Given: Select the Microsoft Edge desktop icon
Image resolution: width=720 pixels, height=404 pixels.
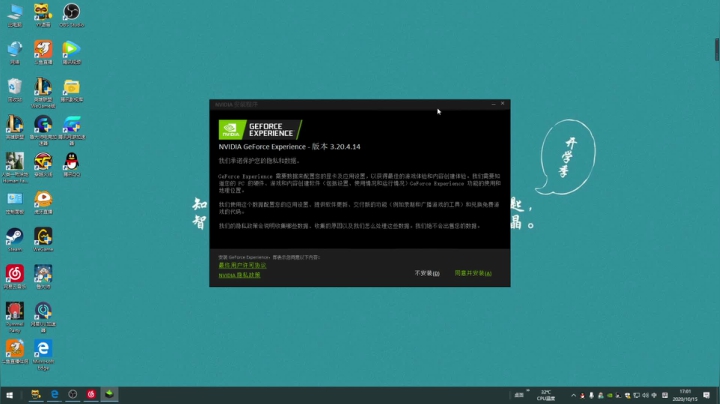Looking at the screenshot, I should [x=43, y=355].
